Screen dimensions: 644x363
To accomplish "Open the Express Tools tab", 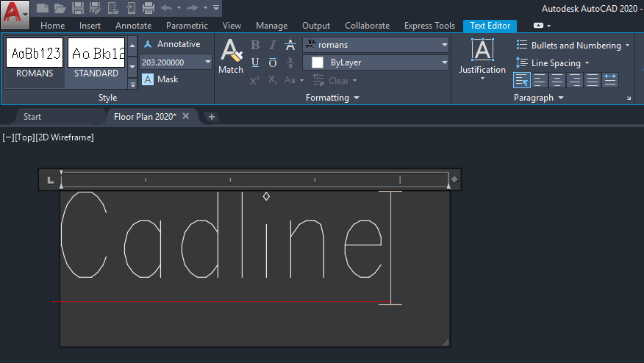I will pyautogui.click(x=429, y=26).
